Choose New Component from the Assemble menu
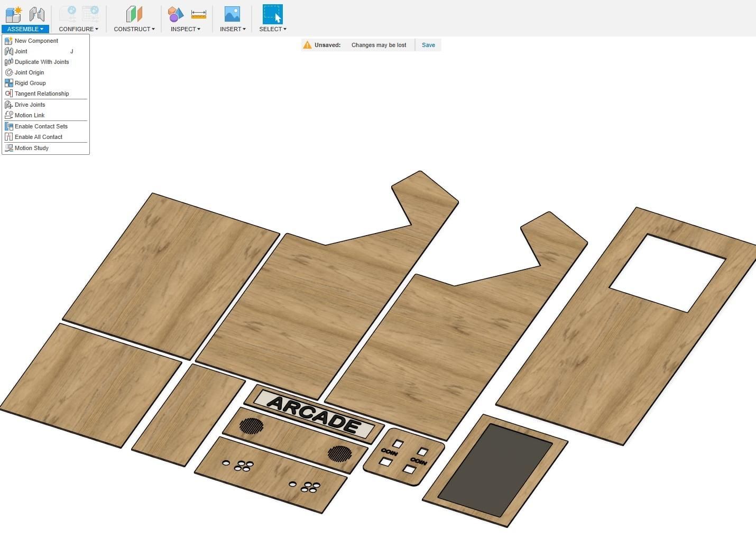 tap(45, 41)
